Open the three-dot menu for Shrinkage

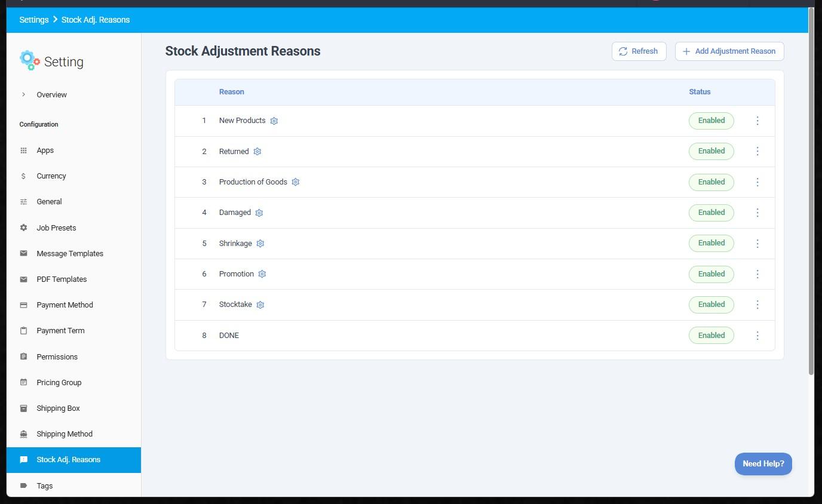757,244
